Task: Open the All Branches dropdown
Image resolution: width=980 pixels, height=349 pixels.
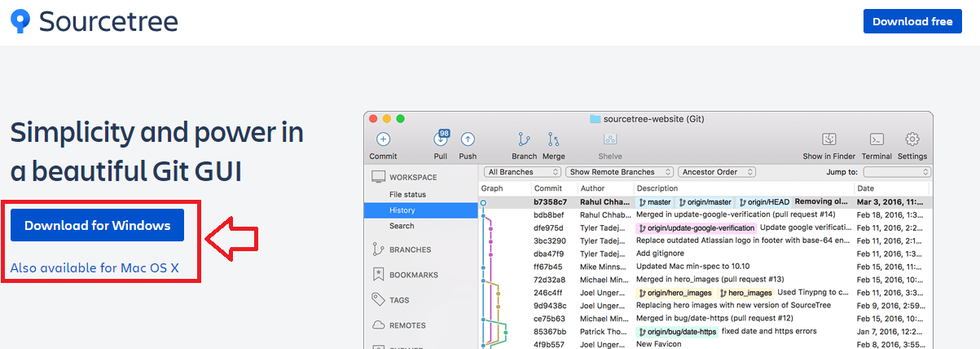Action: tap(523, 172)
